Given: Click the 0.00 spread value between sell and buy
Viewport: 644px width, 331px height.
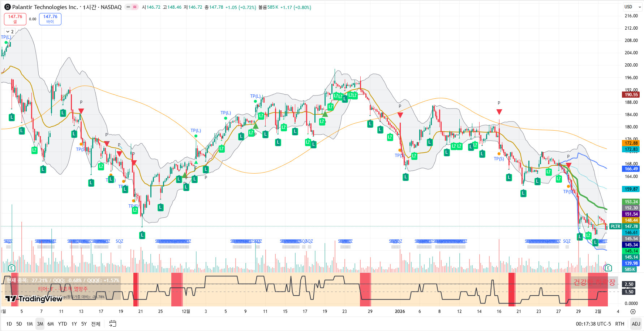Looking at the screenshot, I should [x=33, y=19].
